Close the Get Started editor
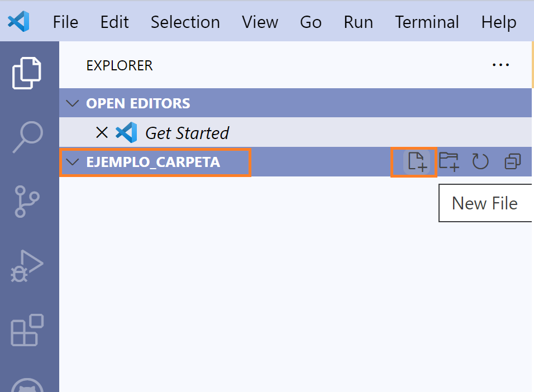This screenshot has width=534, height=392. coord(102,133)
